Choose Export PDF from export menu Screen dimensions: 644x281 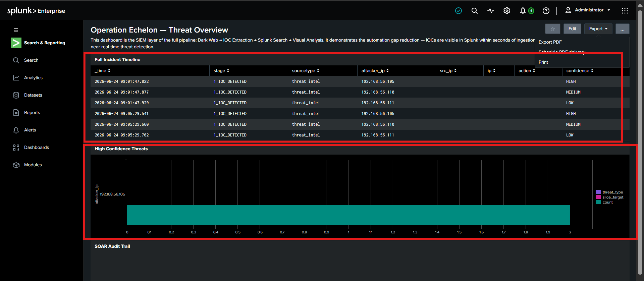tap(550, 42)
